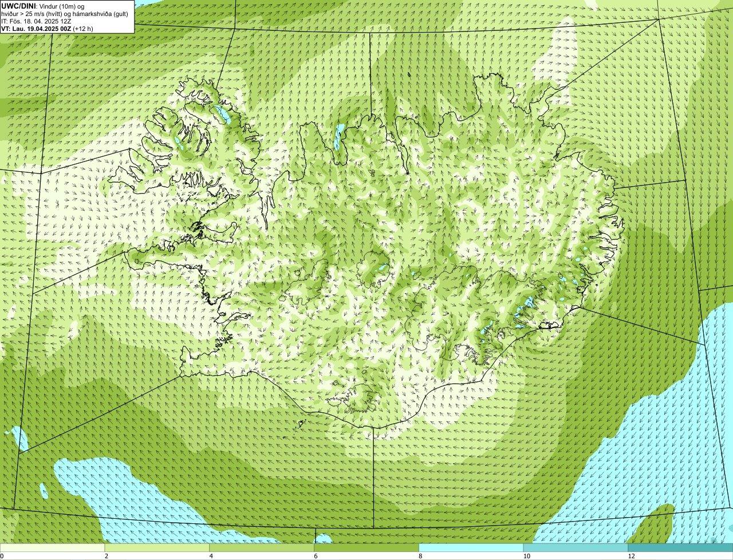The image size is (733, 560).
Task: Click the legend line starting 'hviður > 25 m/s'
Action: click(64, 13)
